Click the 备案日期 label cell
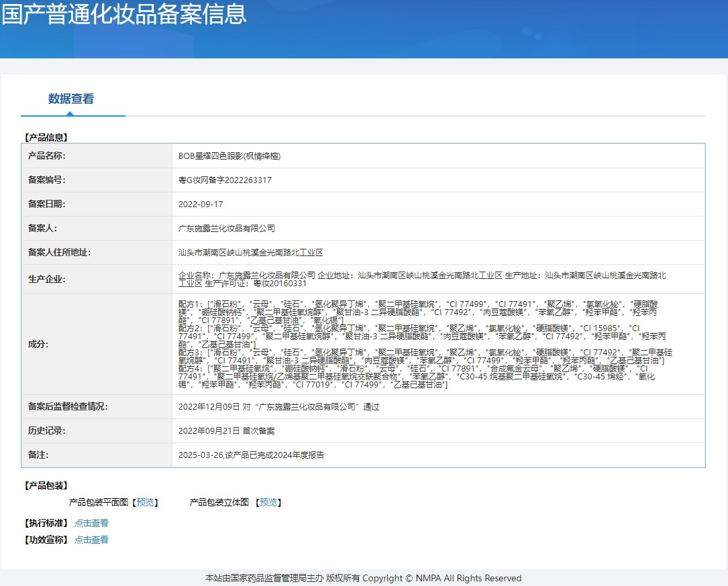 point(97,204)
